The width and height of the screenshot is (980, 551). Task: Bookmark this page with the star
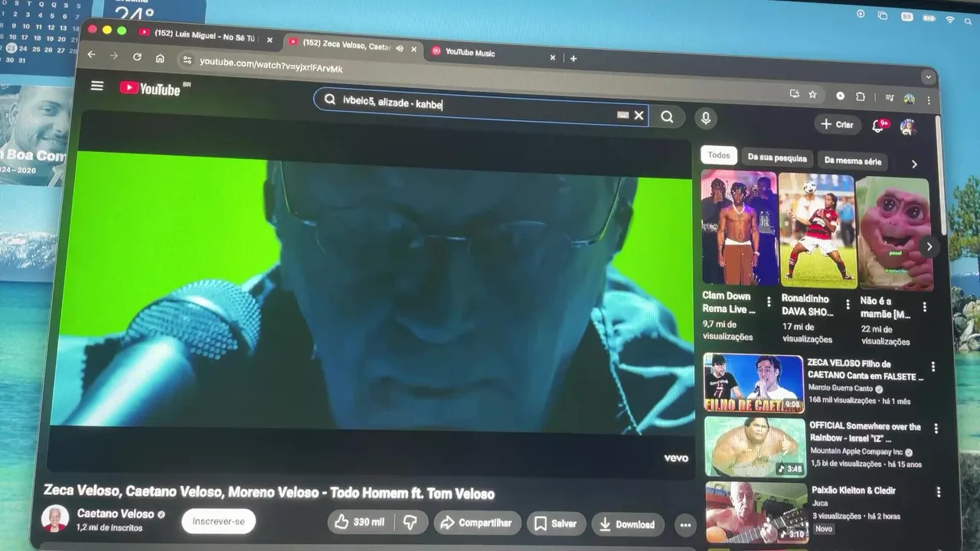tap(813, 95)
